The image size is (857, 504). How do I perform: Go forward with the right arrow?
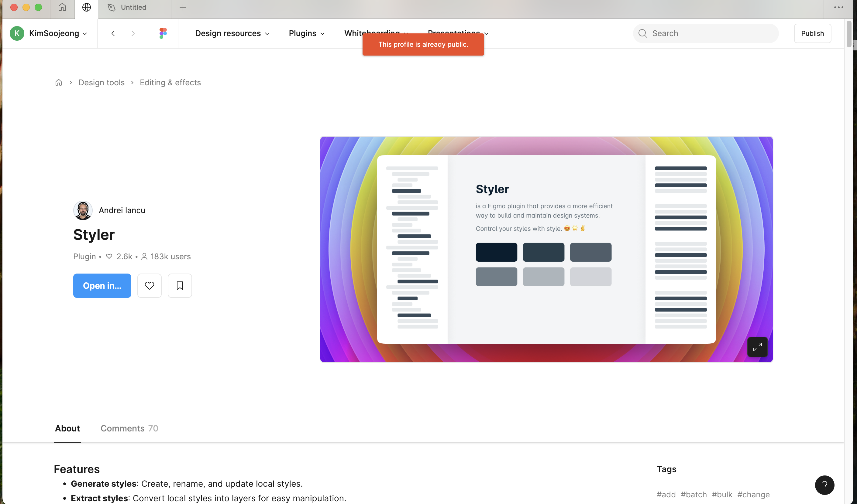[133, 33]
